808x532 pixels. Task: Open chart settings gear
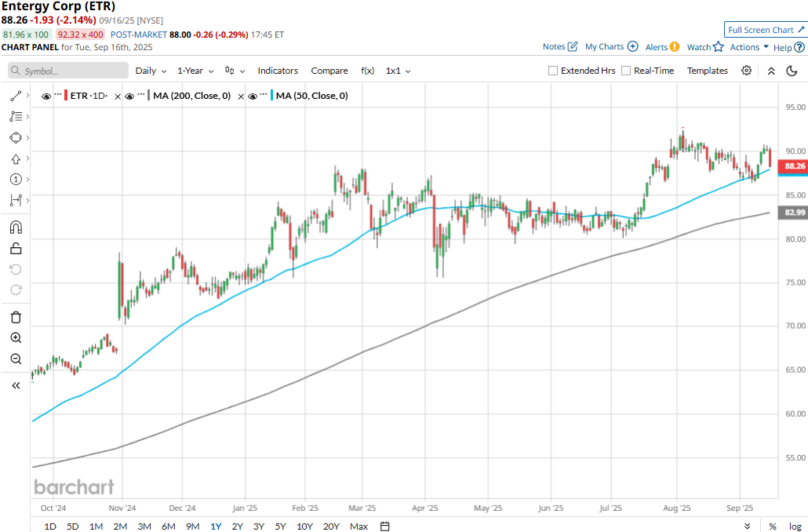746,71
